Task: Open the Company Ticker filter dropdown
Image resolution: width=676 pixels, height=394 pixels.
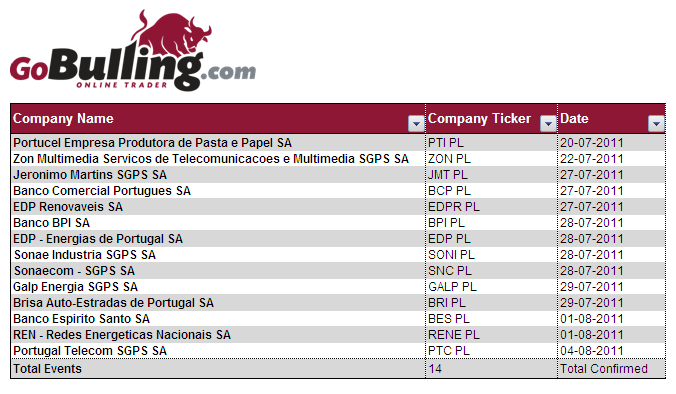Action: [x=548, y=124]
